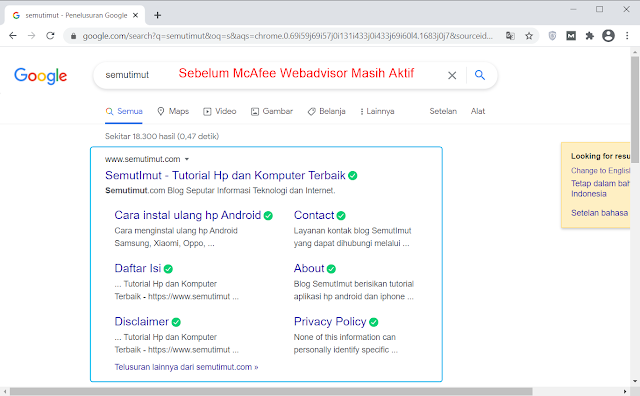
Task: Open the Chrome profile avatar
Action: tap(608, 36)
